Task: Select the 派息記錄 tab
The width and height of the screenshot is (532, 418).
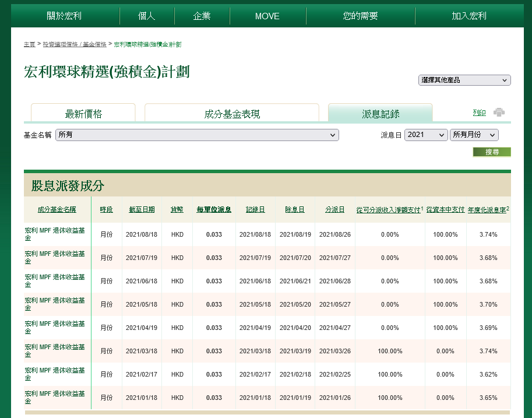Action: [x=380, y=114]
